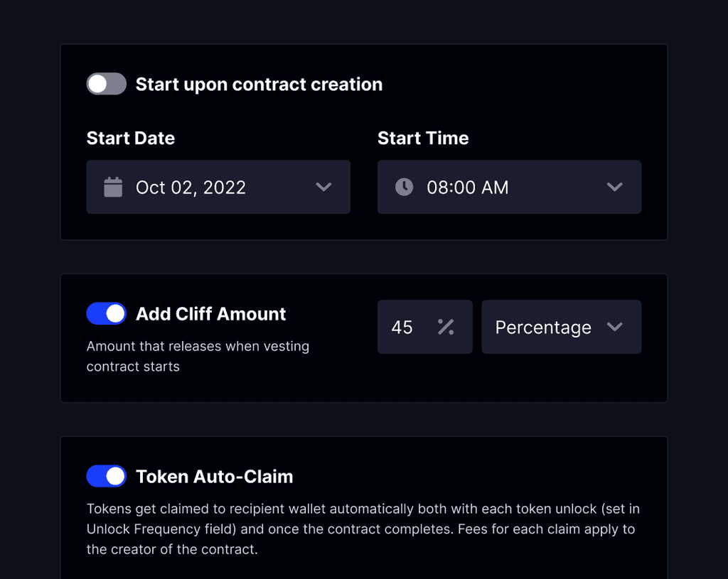The image size is (728, 579).
Task: Open the Start Time dropdown showing 08:00 AM
Action: [x=509, y=187]
